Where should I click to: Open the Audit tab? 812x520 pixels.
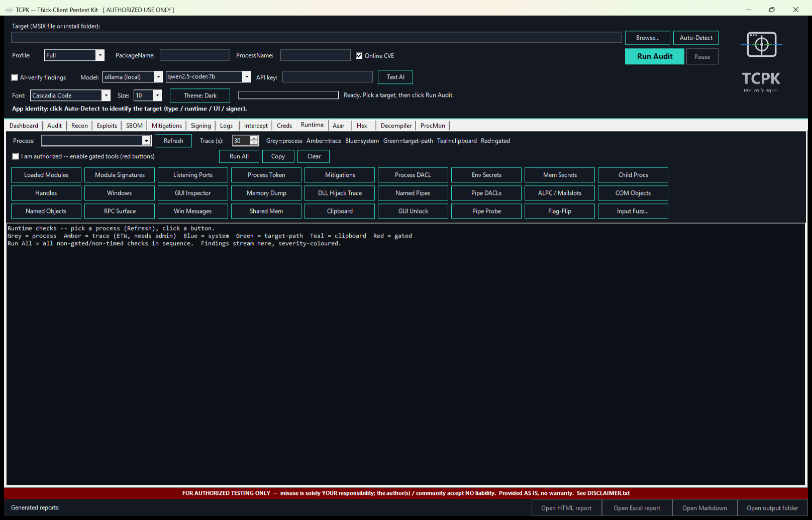tap(54, 126)
